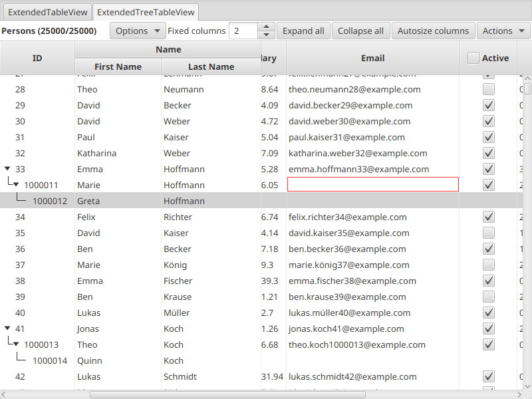Click salary value 39.3
The image size is (532, 399).
point(270,281)
